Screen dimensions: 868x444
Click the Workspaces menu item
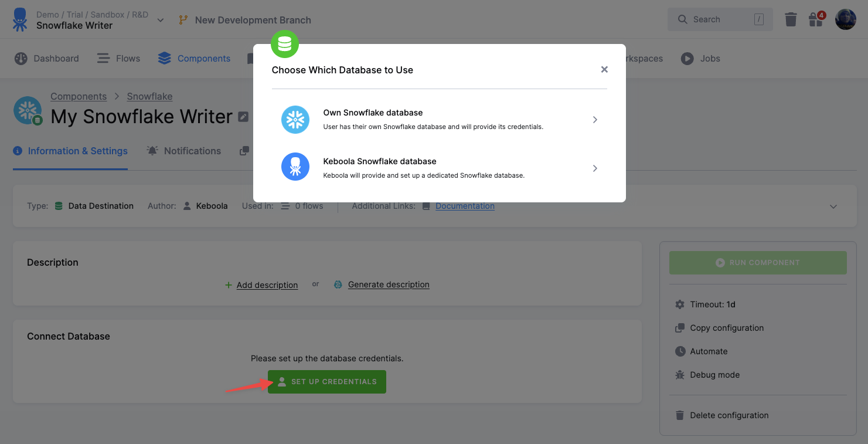click(645, 59)
